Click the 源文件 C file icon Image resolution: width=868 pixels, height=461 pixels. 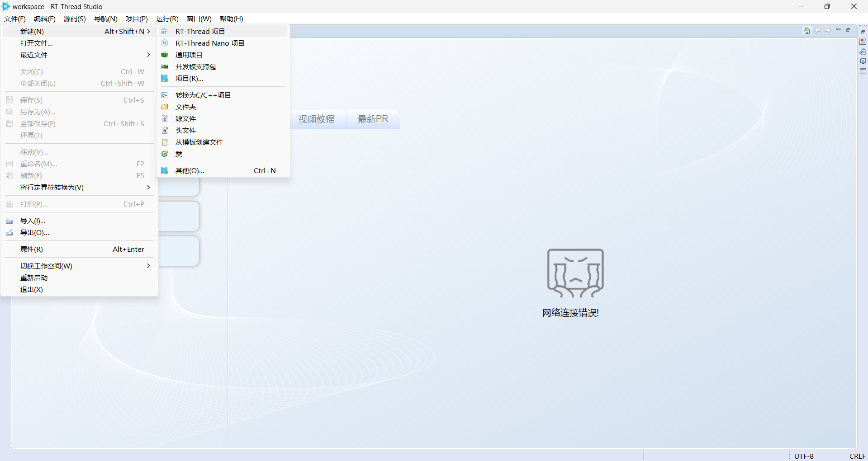tap(165, 118)
